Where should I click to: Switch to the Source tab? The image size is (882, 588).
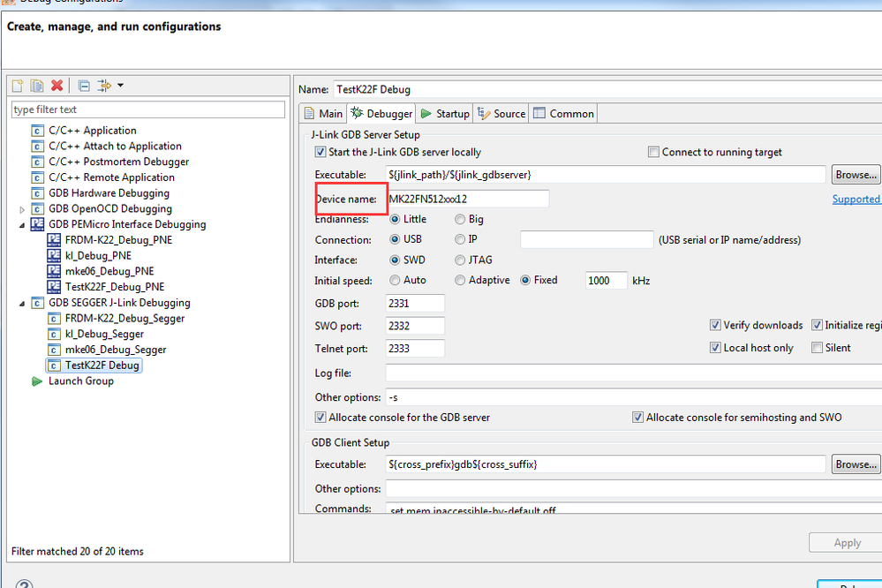[501, 114]
